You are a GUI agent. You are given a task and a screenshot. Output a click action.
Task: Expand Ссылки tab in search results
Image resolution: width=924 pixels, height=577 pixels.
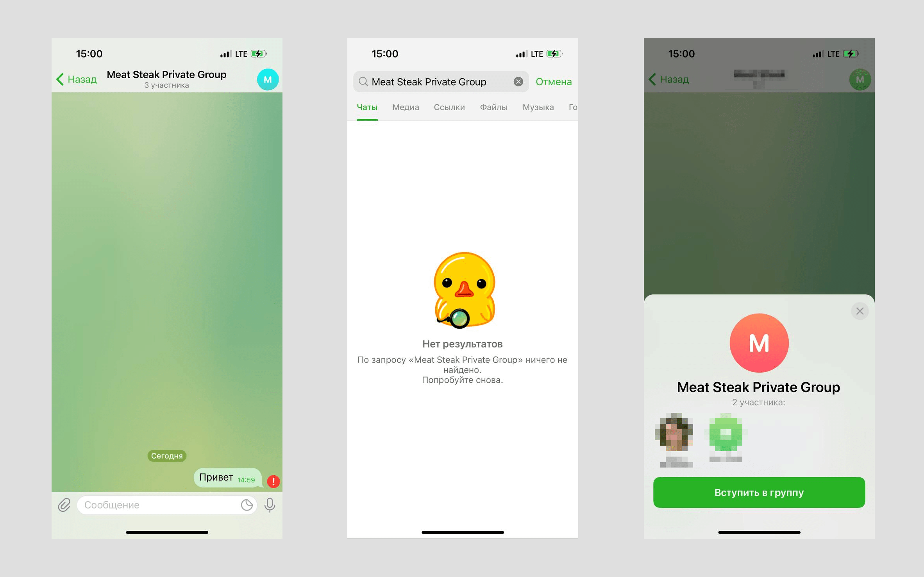[448, 106]
